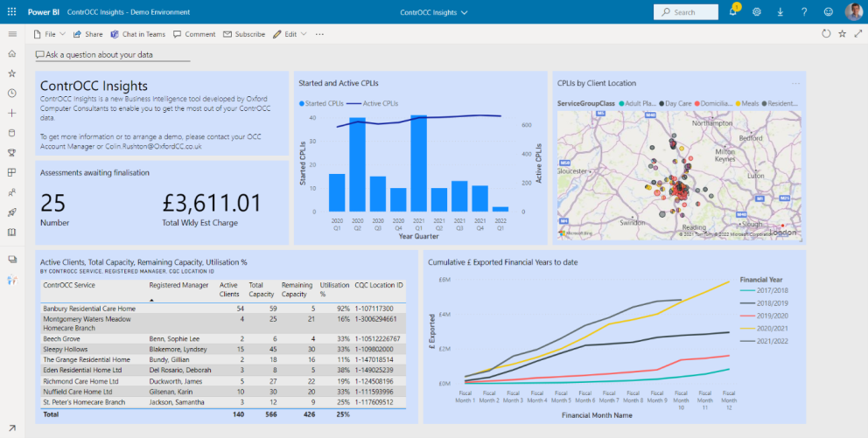
Task: Open Assessments awaiting finalisation tile title
Action: click(94, 172)
